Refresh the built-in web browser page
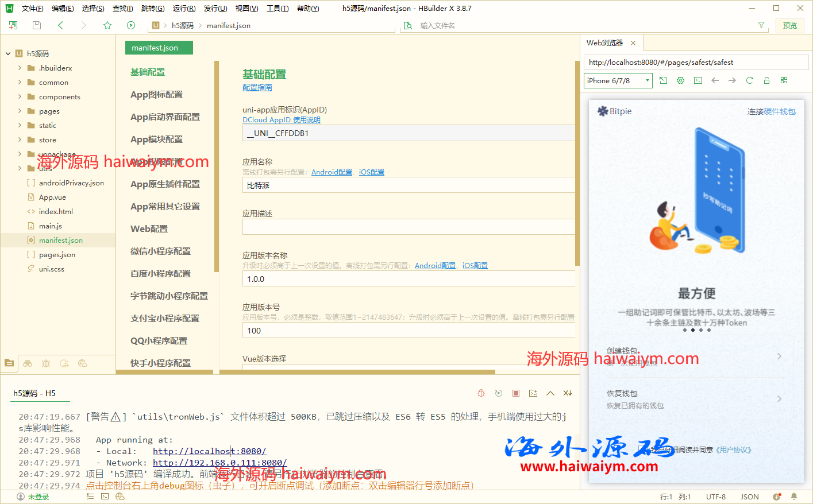Viewport: 813px width, 504px height. coord(749,80)
